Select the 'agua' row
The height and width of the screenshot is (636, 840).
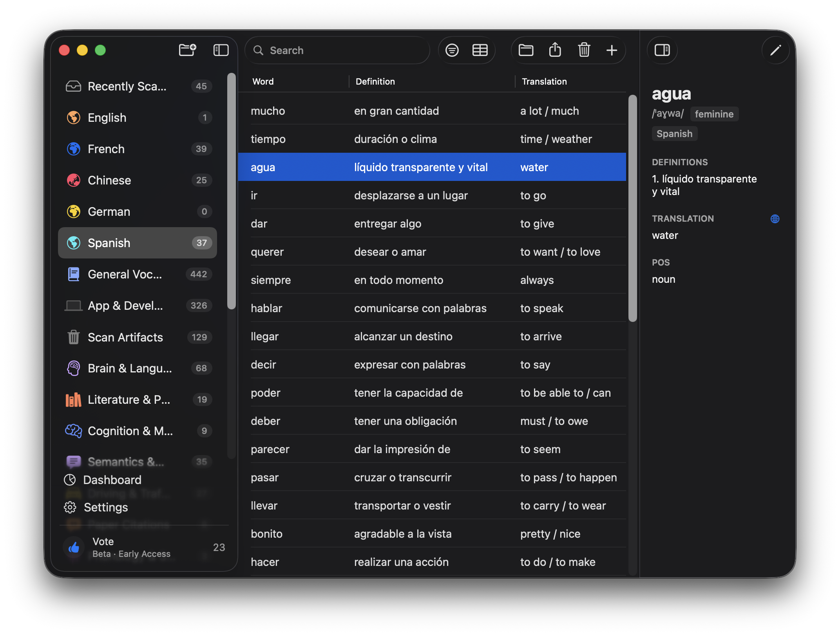(432, 167)
